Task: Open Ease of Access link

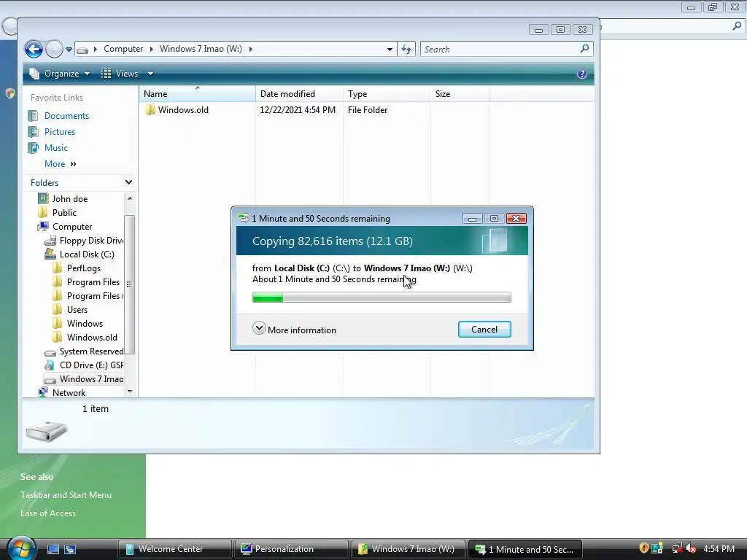Action: click(48, 513)
